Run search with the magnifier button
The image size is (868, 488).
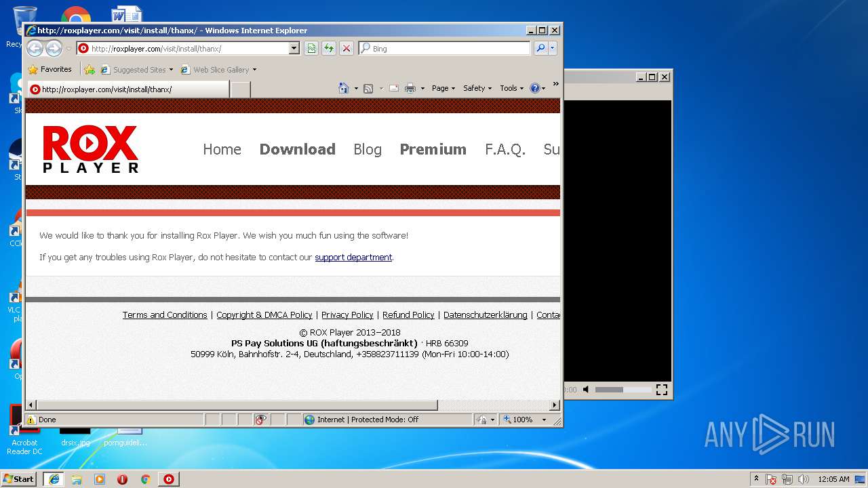(540, 48)
